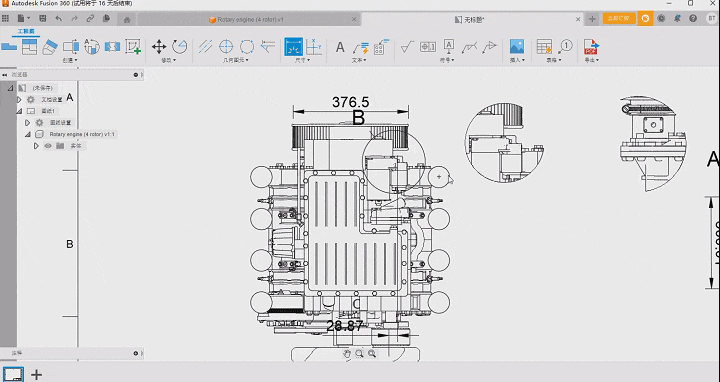Insert an image via picture icon

pyautogui.click(x=517, y=47)
